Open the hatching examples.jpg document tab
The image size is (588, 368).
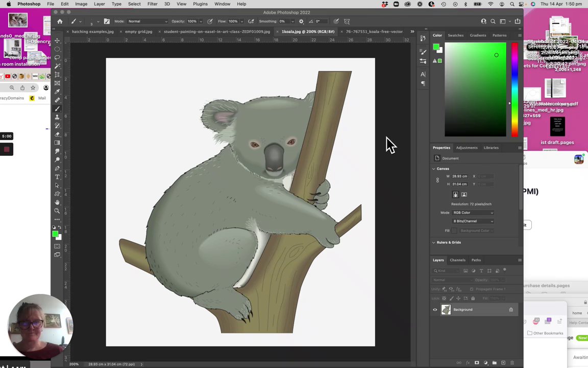tap(93, 32)
